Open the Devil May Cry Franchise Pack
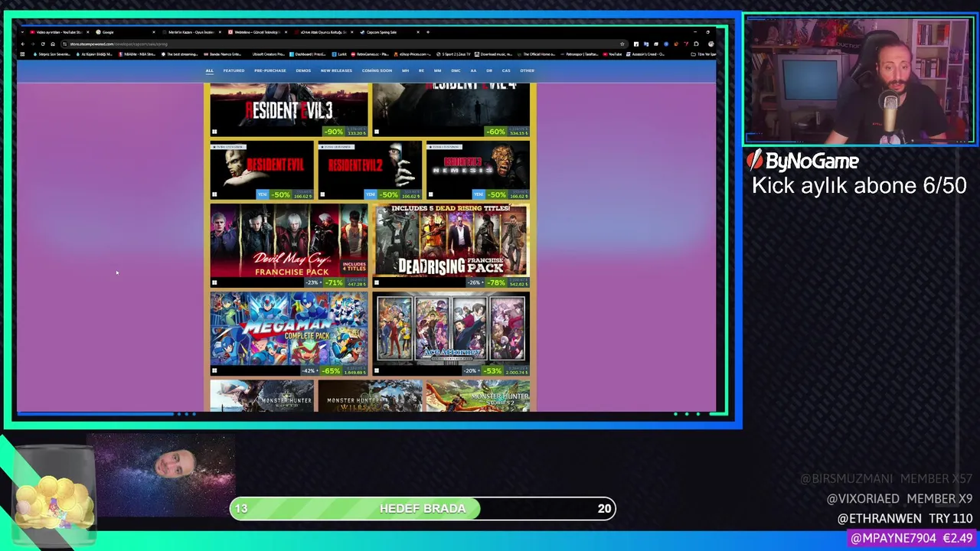This screenshot has height=551, width=980. coord(289,246)
